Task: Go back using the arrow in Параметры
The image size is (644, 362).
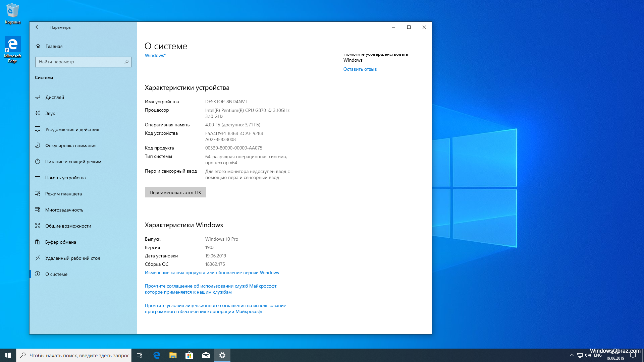Action: pyautogui.click(x=38, y=27)
